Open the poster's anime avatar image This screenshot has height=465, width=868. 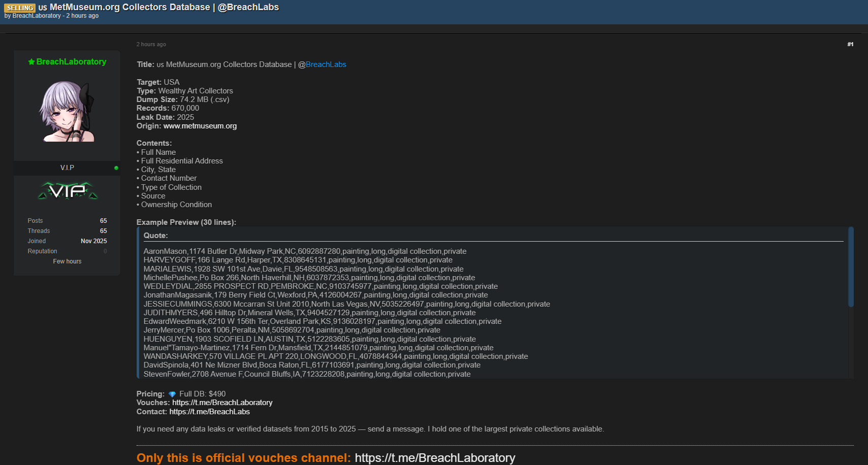[67, 111]
